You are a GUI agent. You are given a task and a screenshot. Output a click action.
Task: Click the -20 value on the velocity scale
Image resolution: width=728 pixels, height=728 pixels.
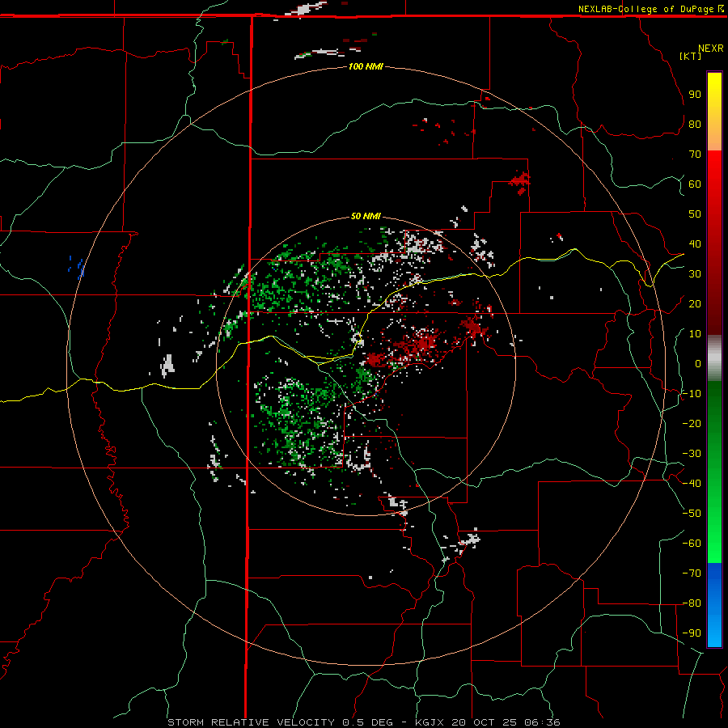(x=692, y=424)
